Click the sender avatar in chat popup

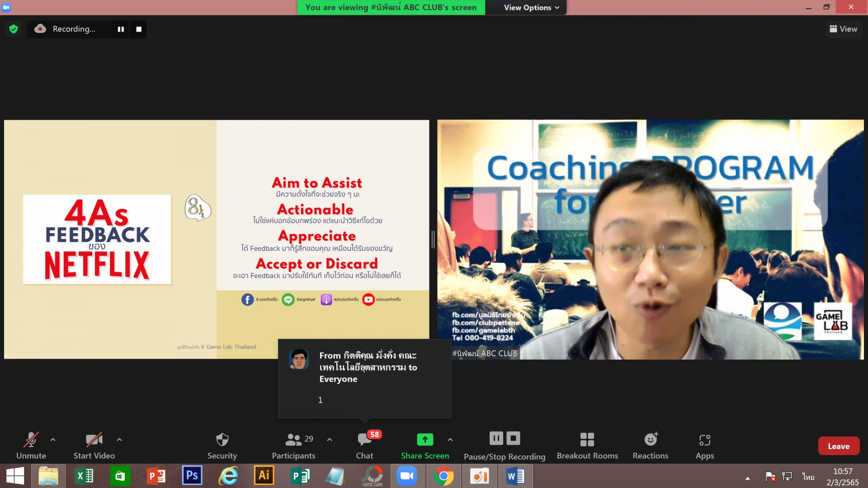pos(299,359)
